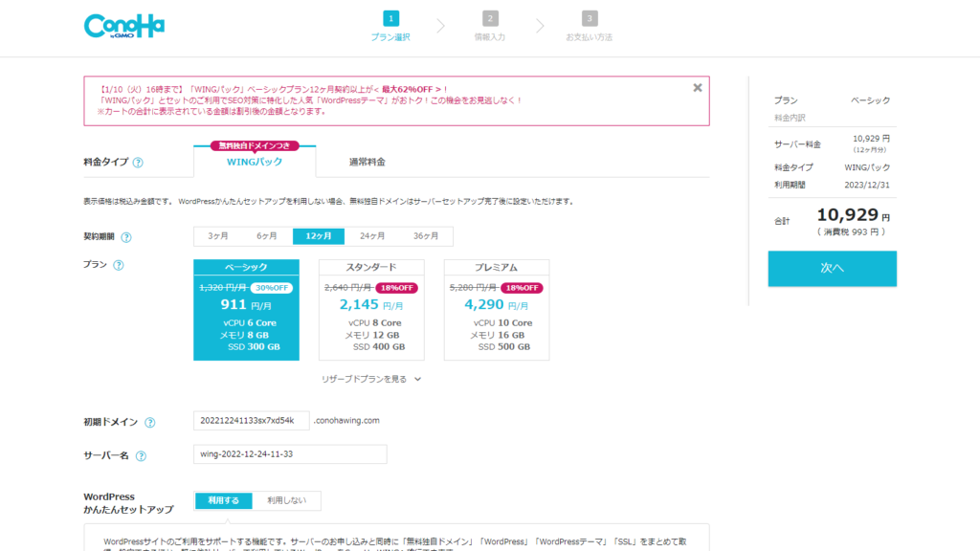Open help icon next to プラン

[118, 265]
